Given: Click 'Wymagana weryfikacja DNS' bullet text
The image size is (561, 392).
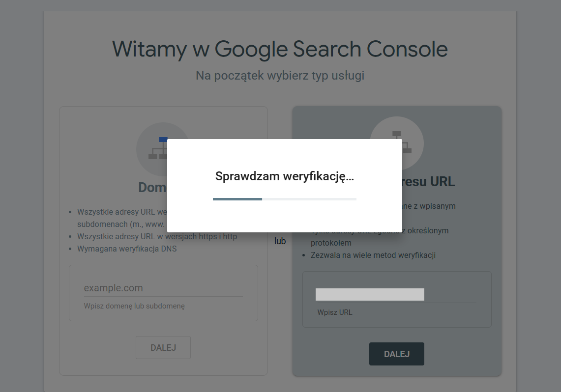Looking at the screenshot, I should (x=127, y=249).
